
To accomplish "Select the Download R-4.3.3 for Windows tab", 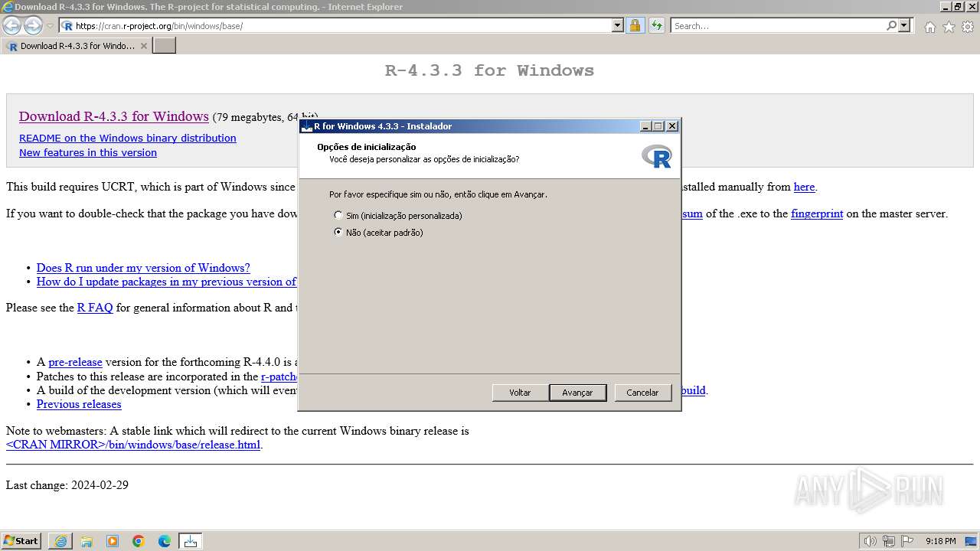I will click(x=77, y=46).
